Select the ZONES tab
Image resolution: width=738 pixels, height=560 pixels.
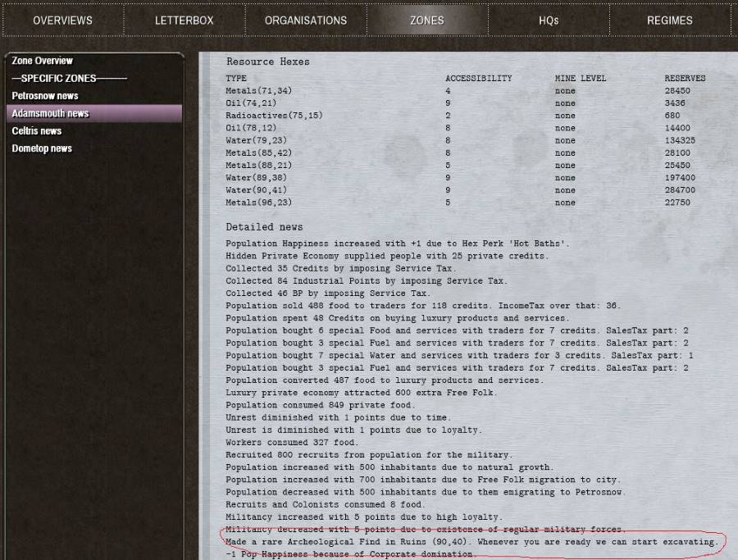(x=427, y=20)
